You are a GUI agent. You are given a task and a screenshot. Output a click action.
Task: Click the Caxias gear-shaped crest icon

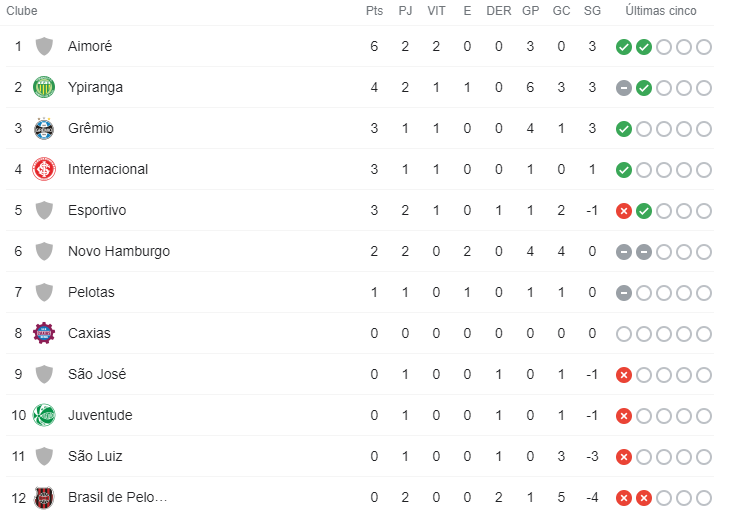[44, 333]
